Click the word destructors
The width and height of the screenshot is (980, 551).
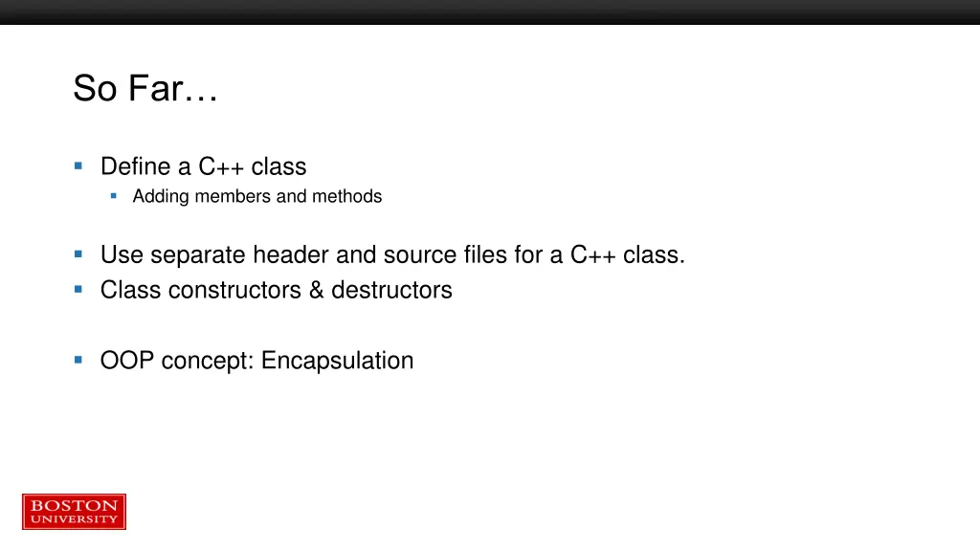391,290
